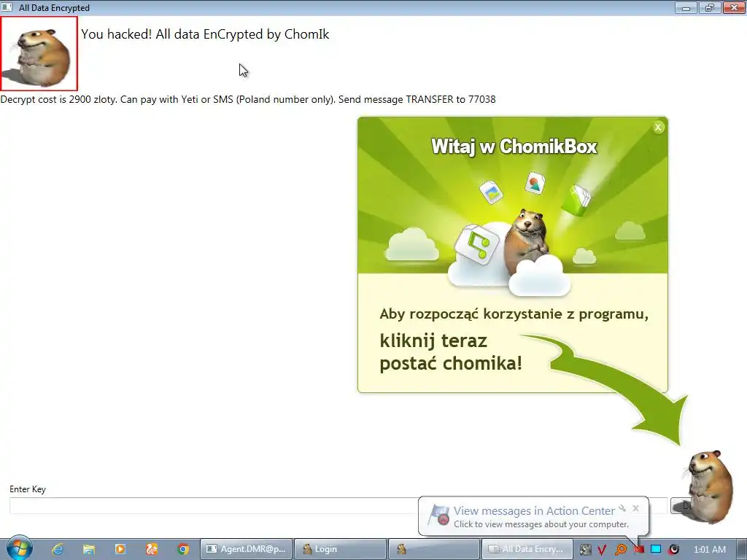Click the 'You hacked! All data EnCrypted' heading

pos(205,34)
